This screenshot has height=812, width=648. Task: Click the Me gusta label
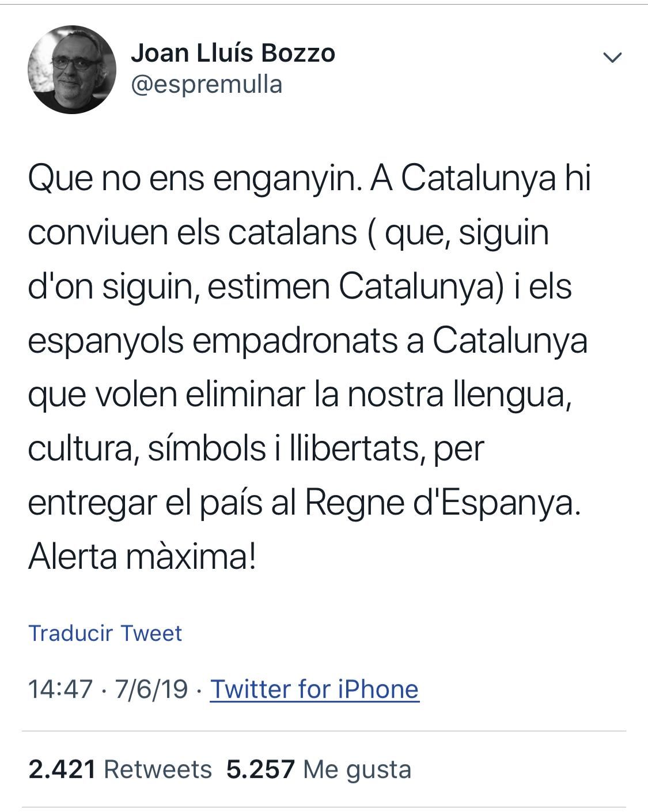(357, 769)
